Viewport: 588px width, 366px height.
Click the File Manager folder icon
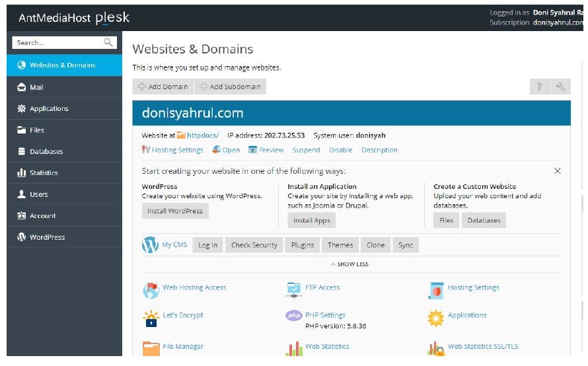tap(151, 348)
